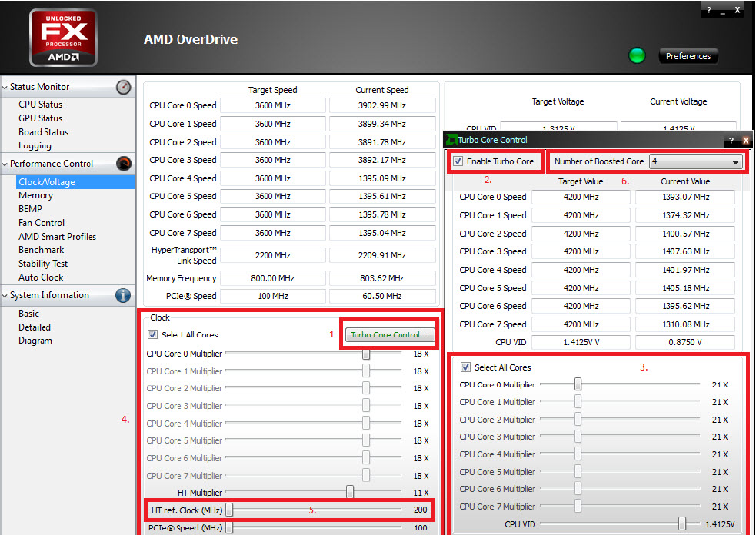756x535 pixels.
Task: Click the green status indicator light
Action: coord(637,56)
